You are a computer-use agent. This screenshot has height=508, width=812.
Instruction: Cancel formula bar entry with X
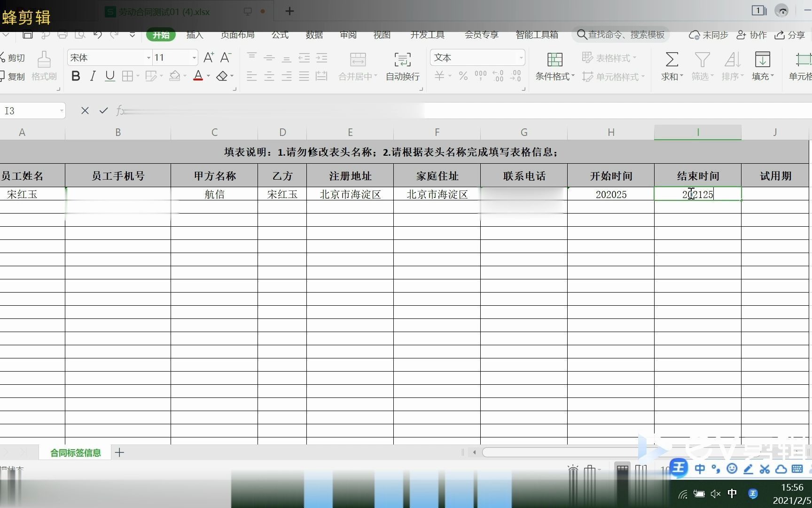tap(85, 111)
